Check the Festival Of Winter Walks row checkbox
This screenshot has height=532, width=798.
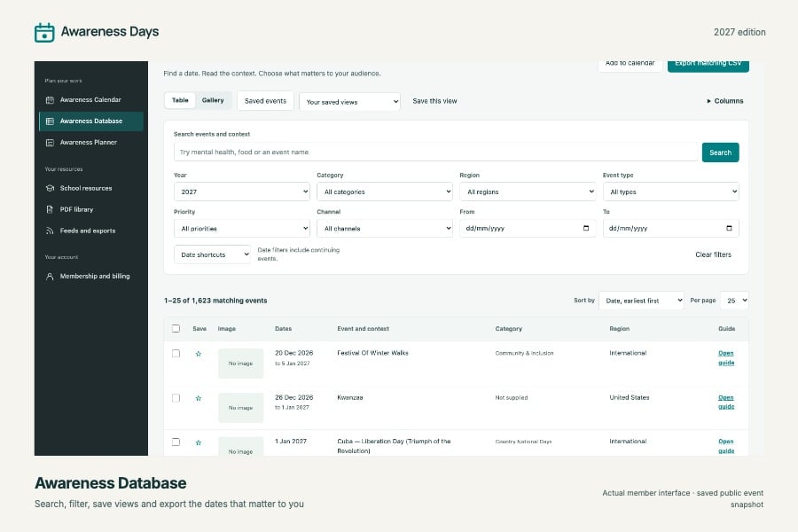pos(176,353)
